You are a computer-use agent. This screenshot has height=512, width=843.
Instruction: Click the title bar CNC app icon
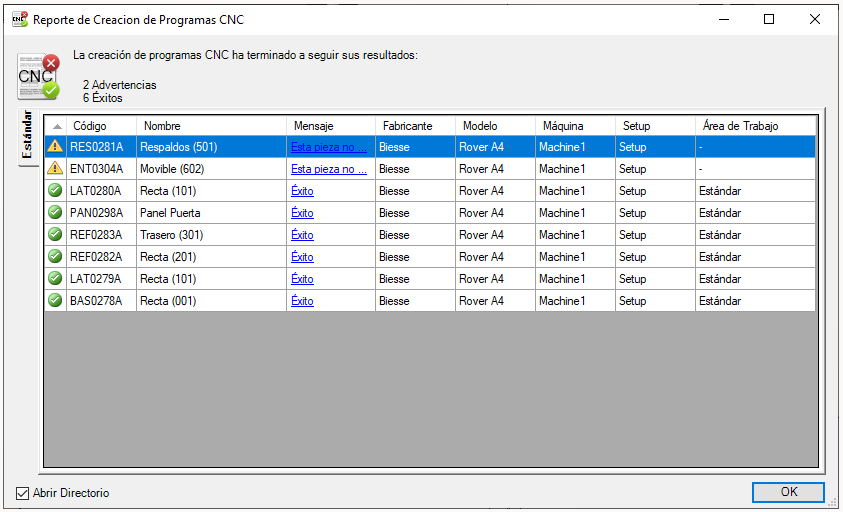20,19
